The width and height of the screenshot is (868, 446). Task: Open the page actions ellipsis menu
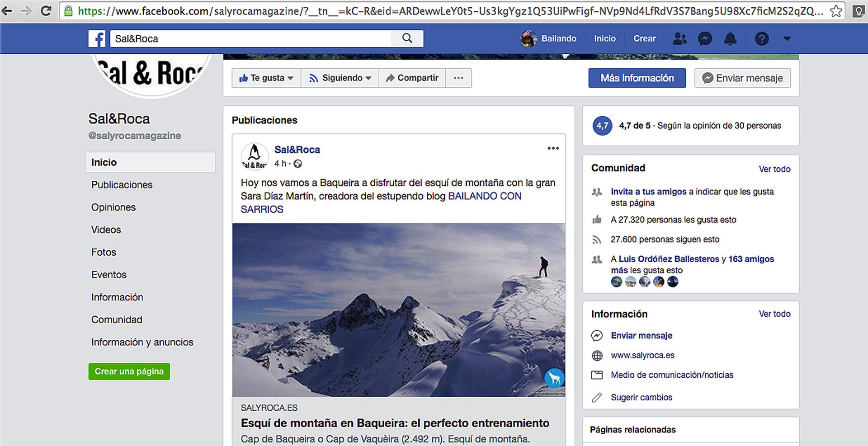(x=458, y=78)
